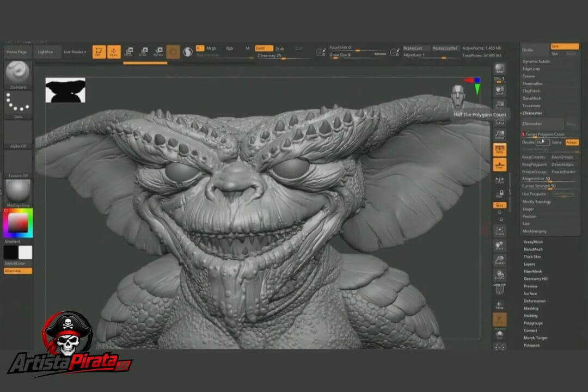Open the NanoMesh subpalette

[533, 249]
